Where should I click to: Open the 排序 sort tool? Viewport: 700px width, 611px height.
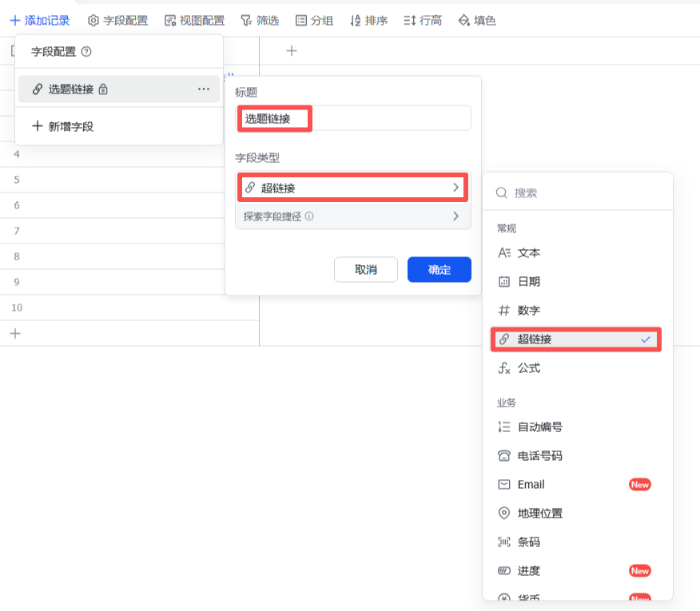pyautogui.click(x=371, y=22)
